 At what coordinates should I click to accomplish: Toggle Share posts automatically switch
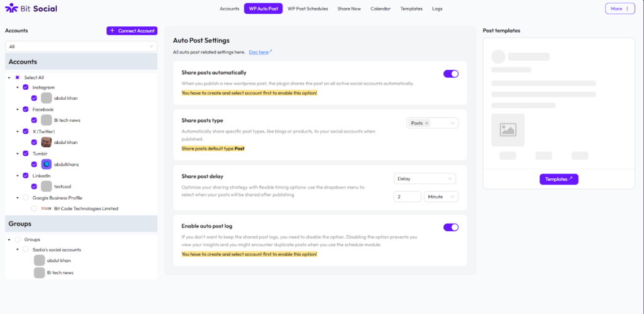point(451,73)
